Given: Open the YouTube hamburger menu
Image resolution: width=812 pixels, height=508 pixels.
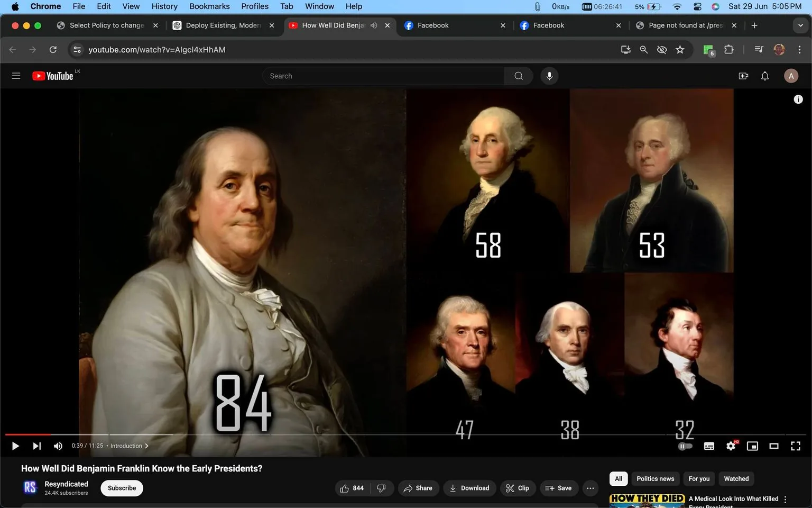Looking at the screenshot, I should (x=16, y=76).
